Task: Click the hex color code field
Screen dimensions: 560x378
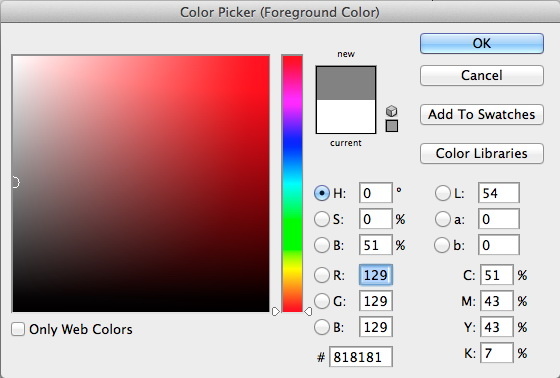Action: point(361,357)
